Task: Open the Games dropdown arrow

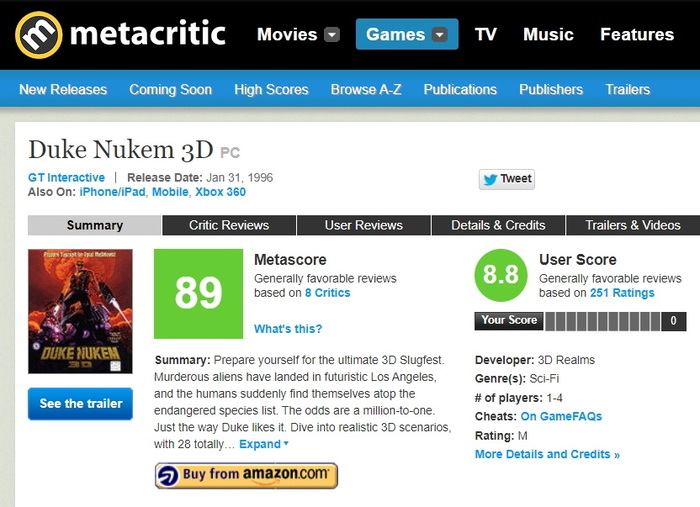Action: pos(439,35)
